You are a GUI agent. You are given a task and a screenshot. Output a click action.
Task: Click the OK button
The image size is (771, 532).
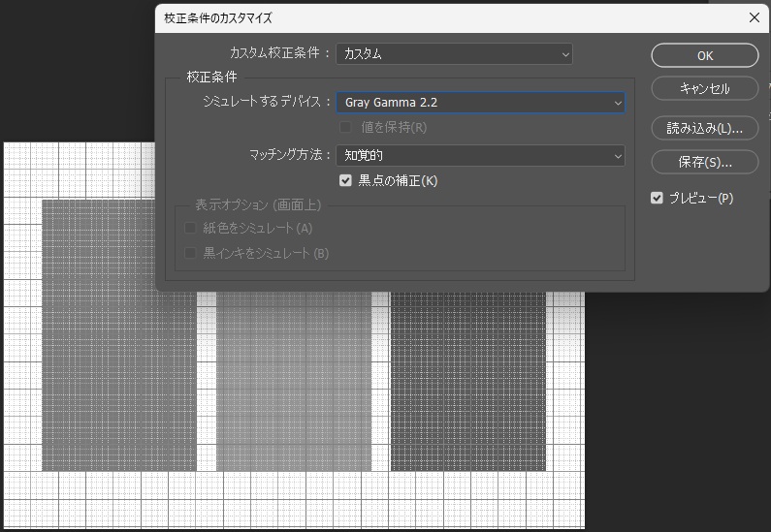705,55
